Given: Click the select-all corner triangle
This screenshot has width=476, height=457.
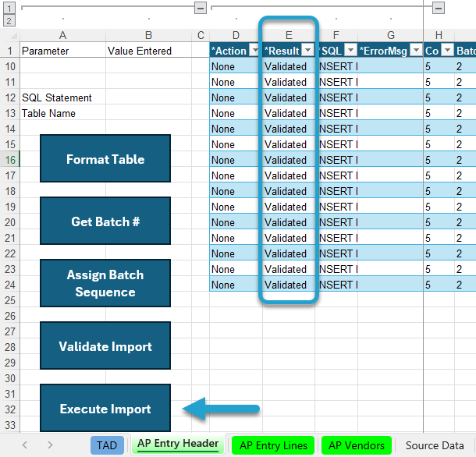Looking at the screenshot, I should pos(12,36).
